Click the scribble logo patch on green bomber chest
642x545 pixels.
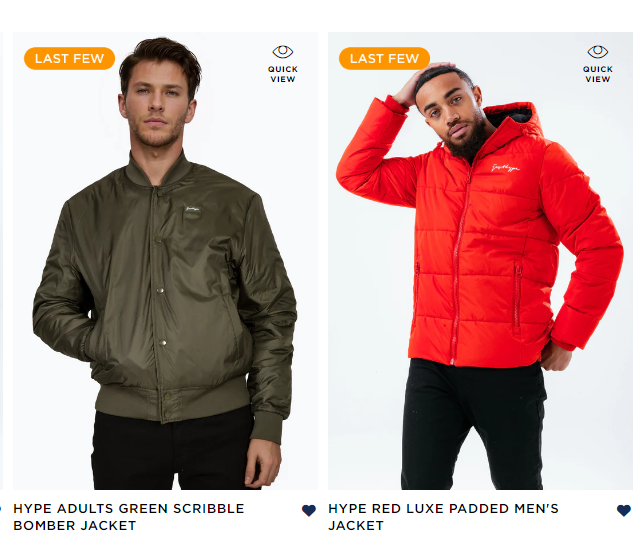point(192,209)
